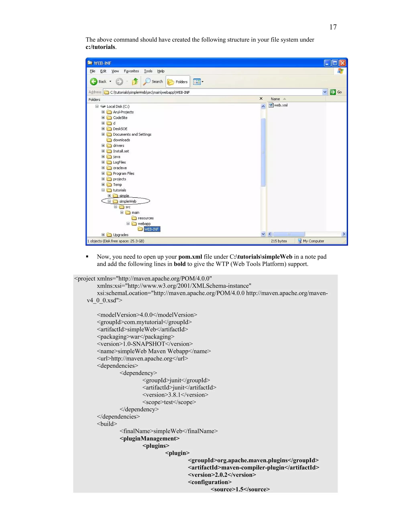This screenshot has height=532, width=411.
Task: Select the simpleWeb folder label
Action: click(128, 201)
